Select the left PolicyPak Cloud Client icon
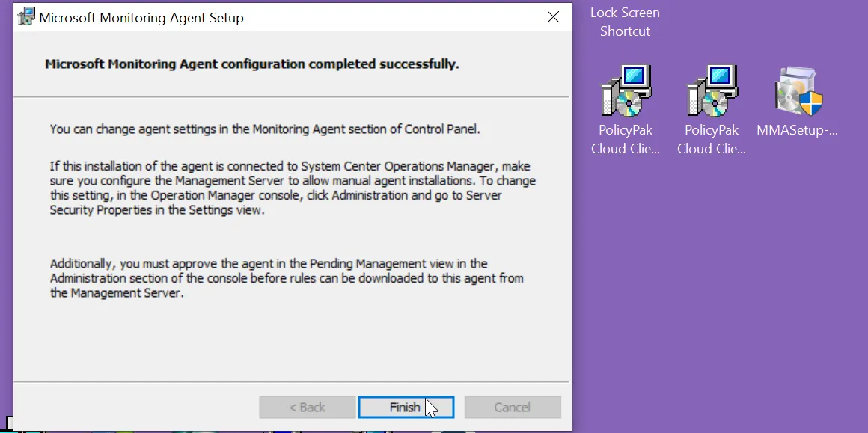 pyautogui.click(x=626, y=91)
